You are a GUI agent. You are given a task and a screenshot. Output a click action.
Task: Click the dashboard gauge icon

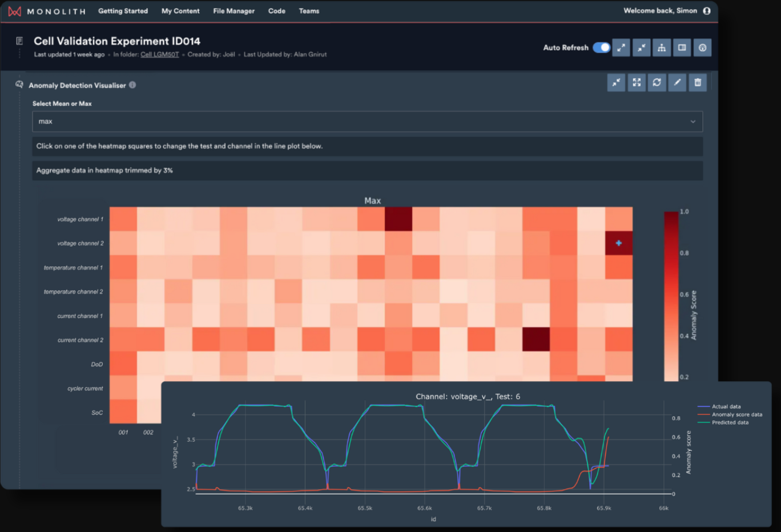tap(702, 48)
